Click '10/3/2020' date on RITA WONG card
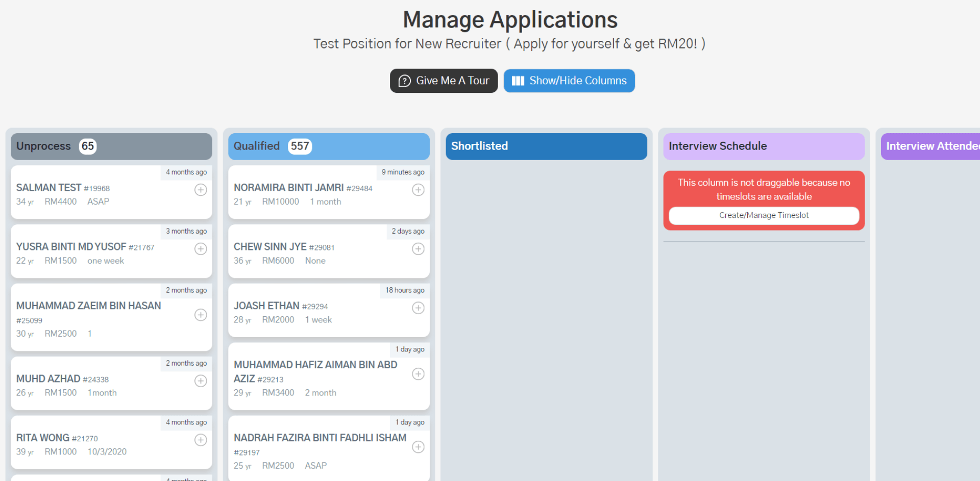Screen dimensions: 980x481 point(107,452)
